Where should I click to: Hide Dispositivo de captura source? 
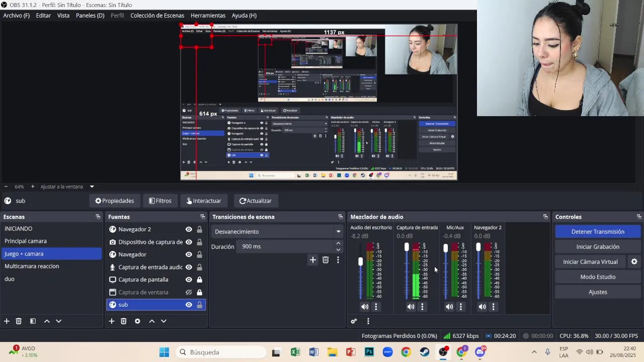click(189, 242)
